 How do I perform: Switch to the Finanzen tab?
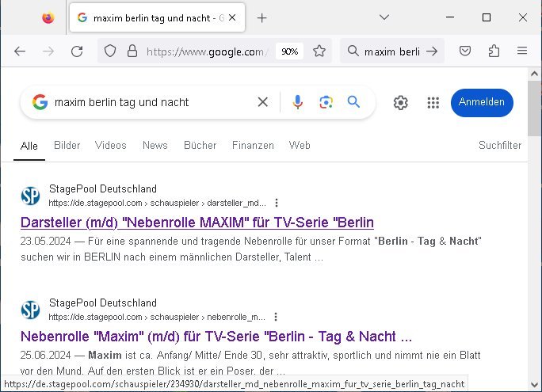pyautogui.click(x=253, y=146)
